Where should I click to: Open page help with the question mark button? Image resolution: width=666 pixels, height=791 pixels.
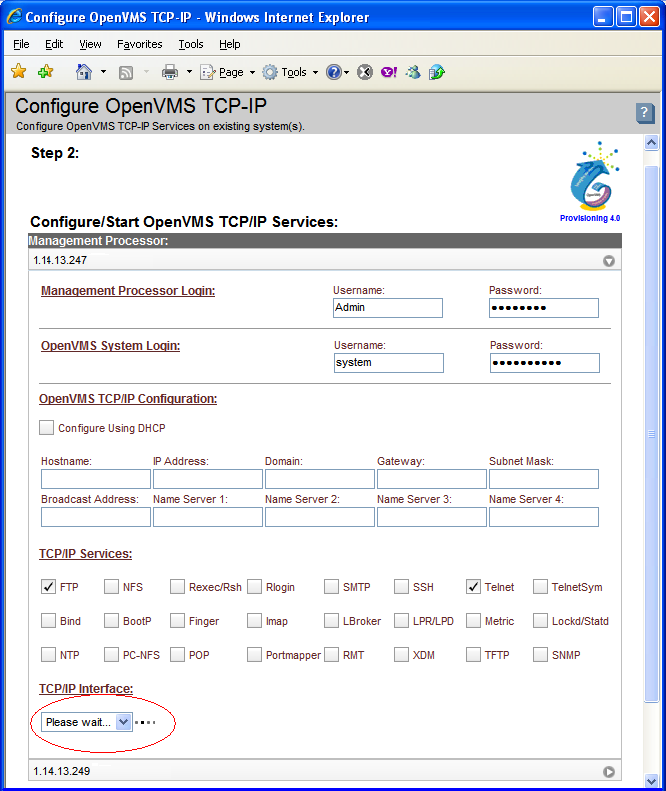[x=645, y=113]
